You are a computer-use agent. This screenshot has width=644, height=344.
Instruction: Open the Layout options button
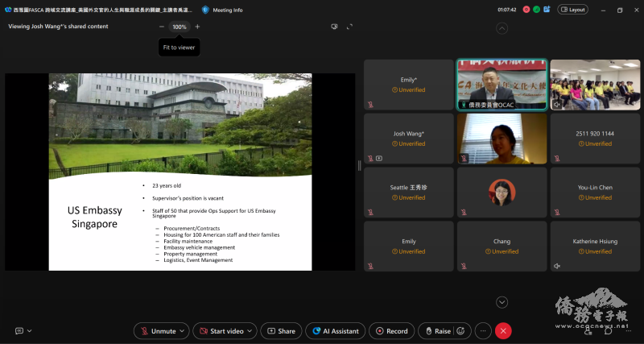(x=572, y=10)
